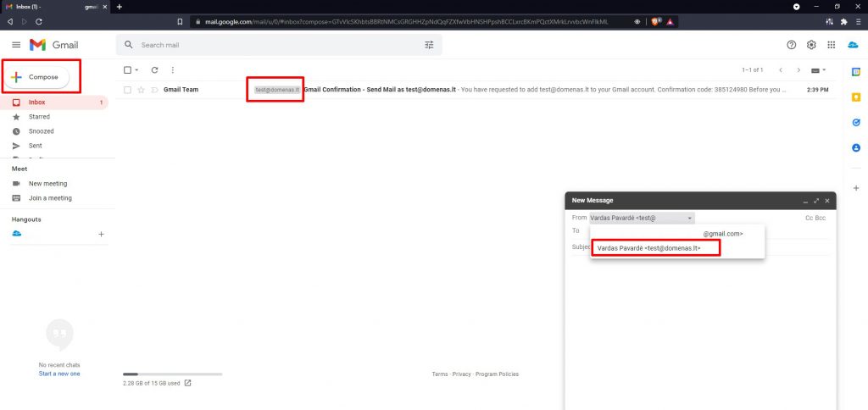Go to newer messages arrow

tap(781, 70)
